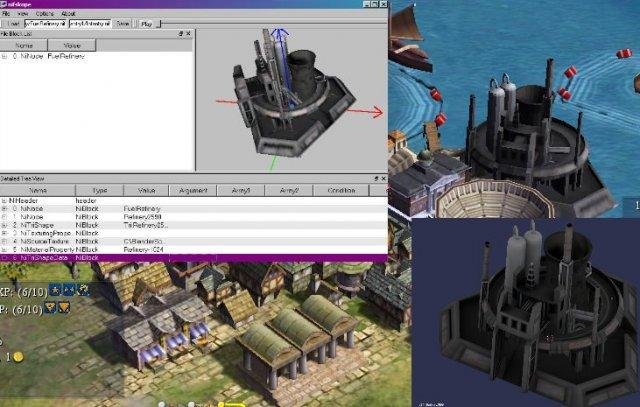Viewport: 640px width, 407px height.
Task: Click the animation timeline slider handle
Action: (160, 24)
